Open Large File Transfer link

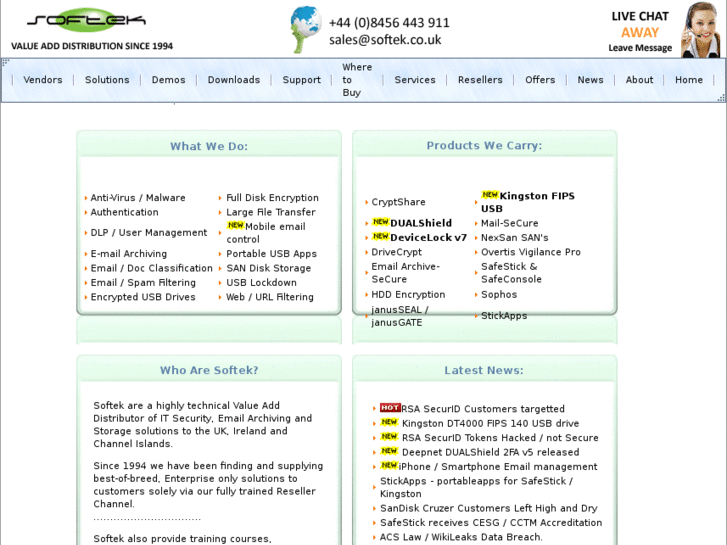tap(271, 212)
